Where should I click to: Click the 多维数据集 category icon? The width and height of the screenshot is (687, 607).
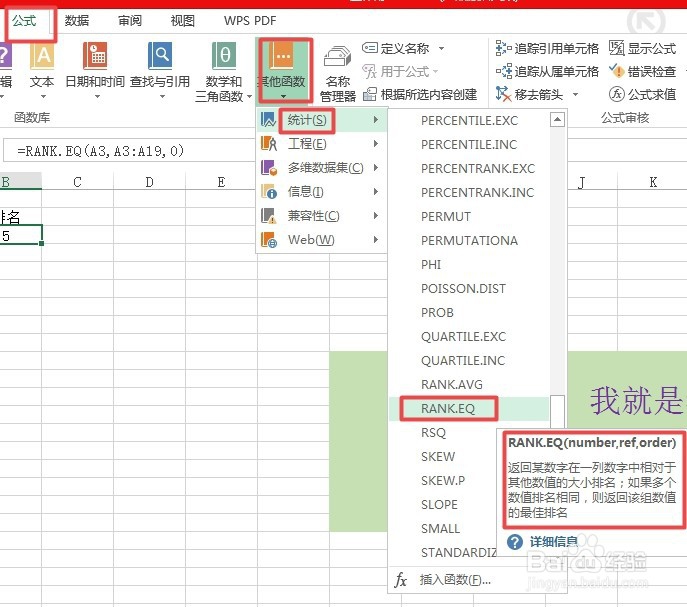tap(268, 167)
